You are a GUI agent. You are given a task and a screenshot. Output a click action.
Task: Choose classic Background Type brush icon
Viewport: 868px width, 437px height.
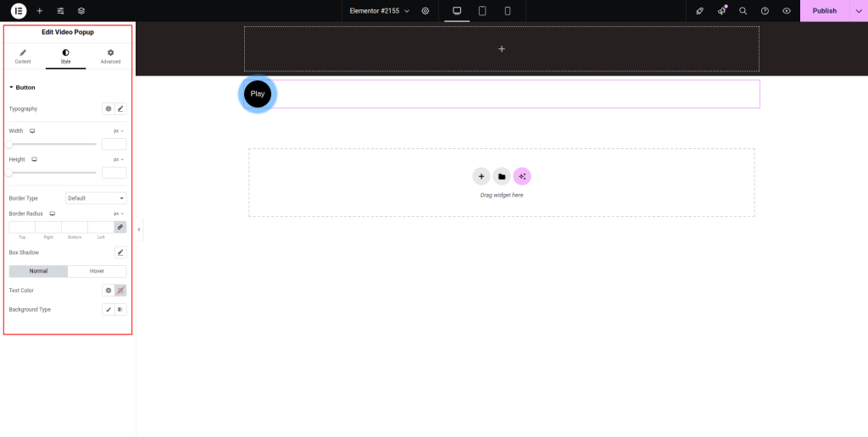click(108, 310)
